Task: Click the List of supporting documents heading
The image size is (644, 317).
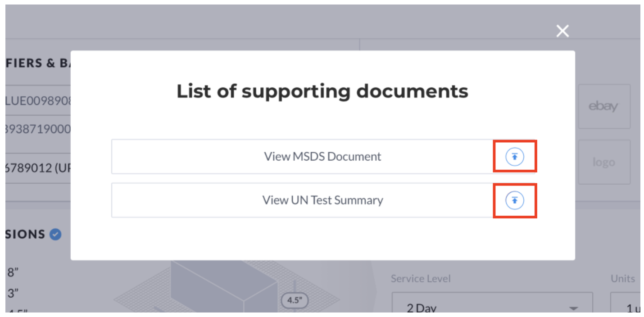Action: [x=322, y=91]
